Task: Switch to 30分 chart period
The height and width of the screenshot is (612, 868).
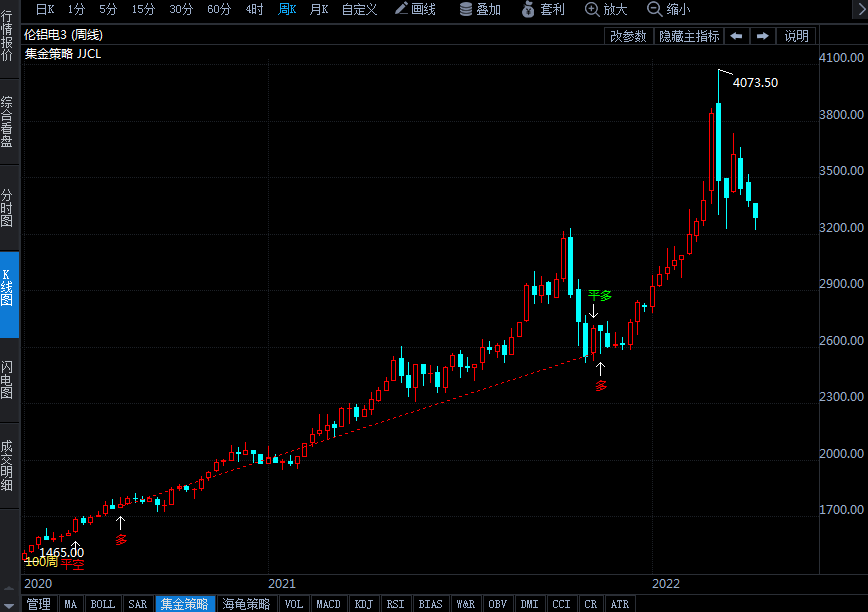Action: pyautogui.click(x=181, y=9)
